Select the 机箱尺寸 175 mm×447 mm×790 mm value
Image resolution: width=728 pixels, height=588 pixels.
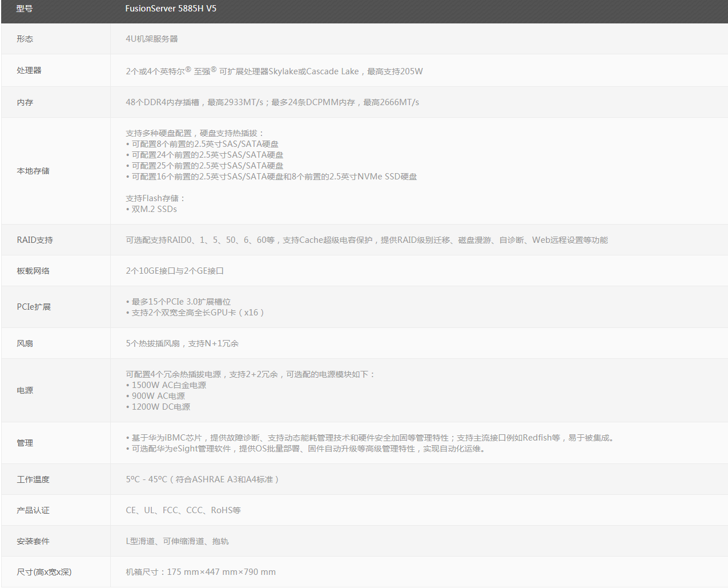[x=201, y=572]
